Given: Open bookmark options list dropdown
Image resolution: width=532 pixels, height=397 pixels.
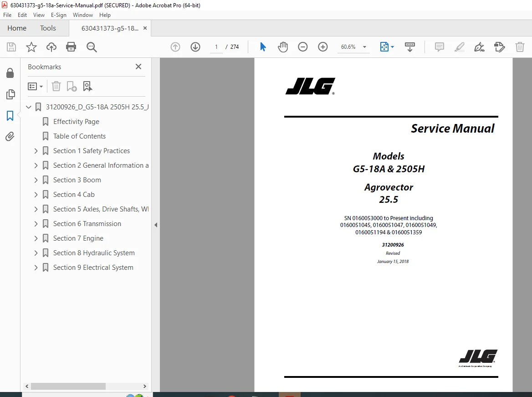Looking at the screenshot, I should [35, 86].
